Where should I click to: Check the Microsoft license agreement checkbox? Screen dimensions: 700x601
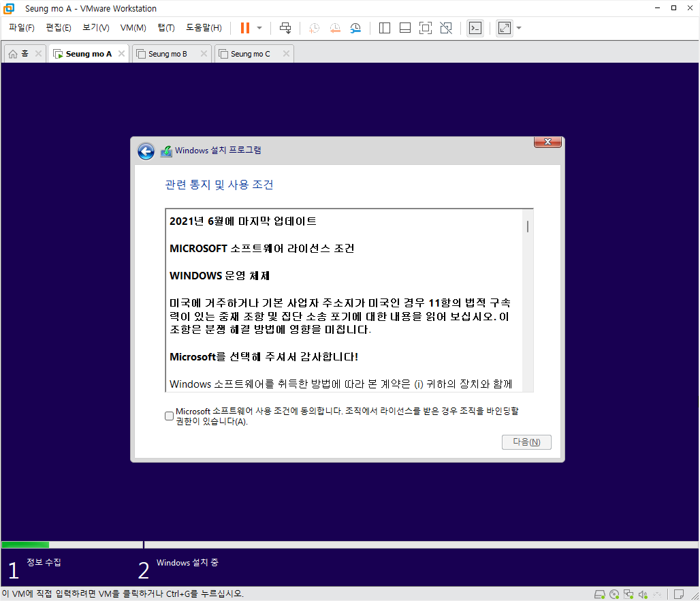point(169,416)
